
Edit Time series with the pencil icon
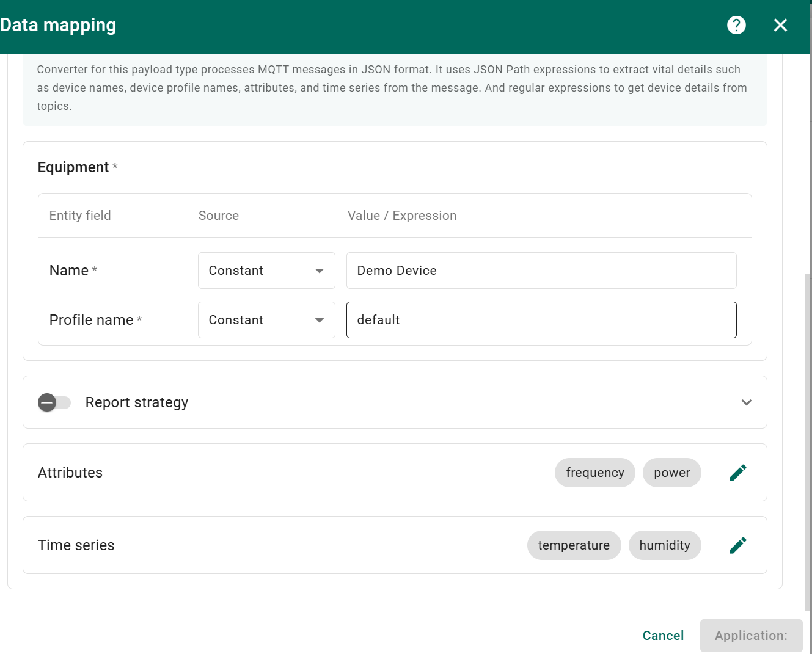pos(737,545)
